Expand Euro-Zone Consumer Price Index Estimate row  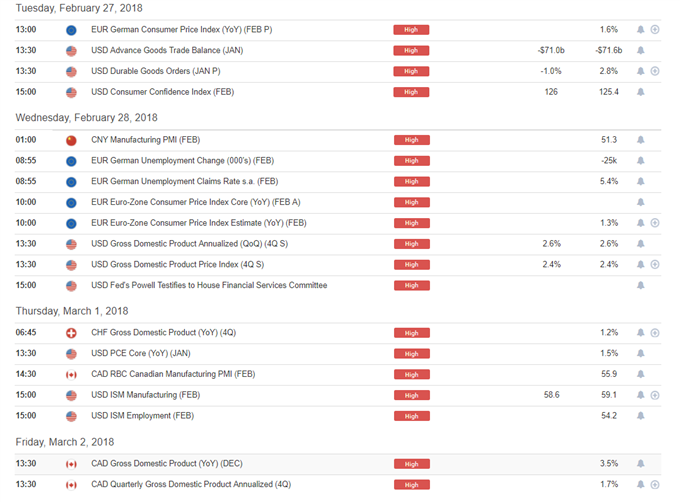pyautogui.click(x=655, y=223)
